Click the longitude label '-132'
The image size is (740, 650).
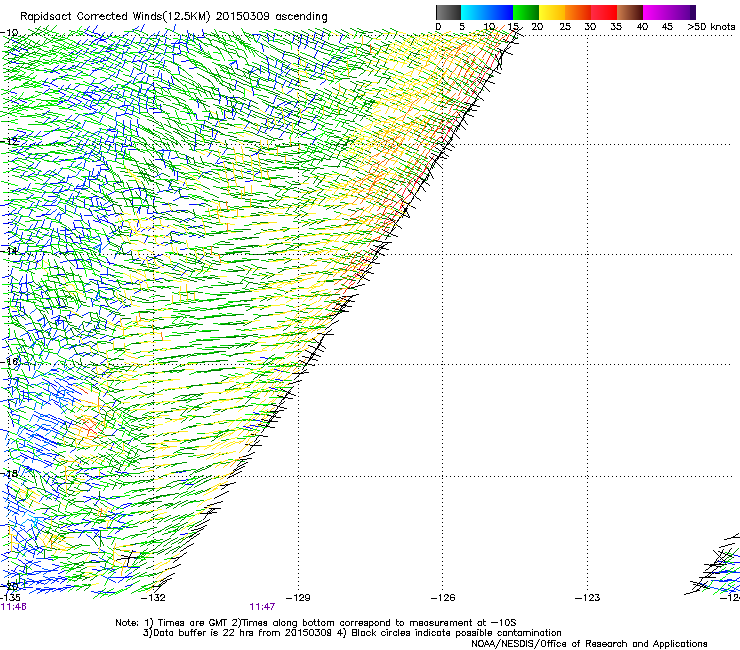(154, 598)
